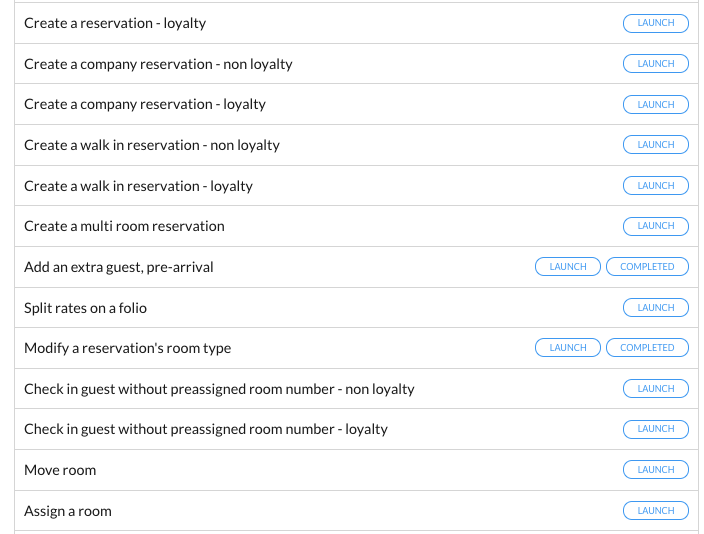The image size is (704, 534).
Task: Select 'Move room' row title
Action: (60, 470)
